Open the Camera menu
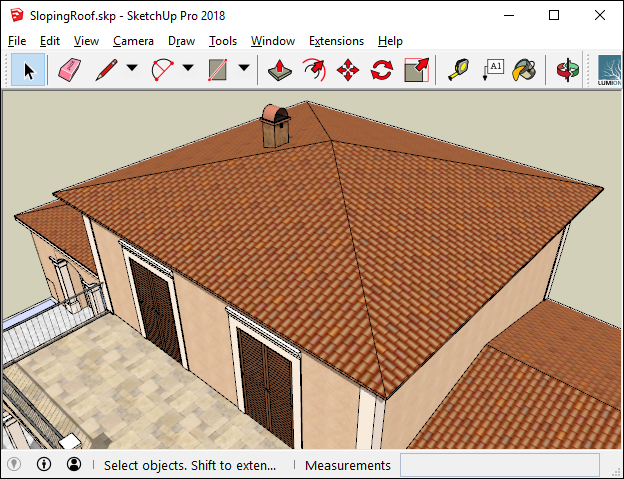 (133, 41)
